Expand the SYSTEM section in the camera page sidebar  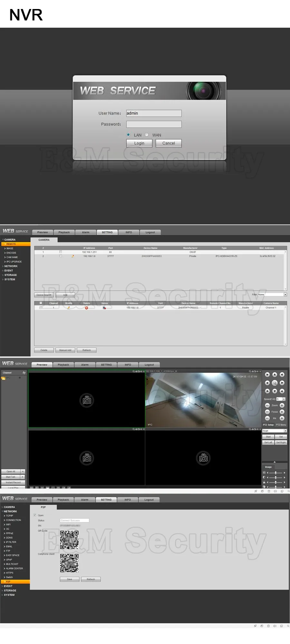10,279
